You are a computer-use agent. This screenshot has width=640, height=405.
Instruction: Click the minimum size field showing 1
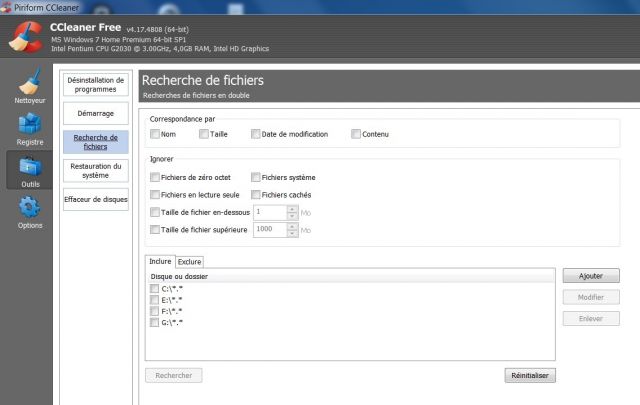tap(270, 212)
